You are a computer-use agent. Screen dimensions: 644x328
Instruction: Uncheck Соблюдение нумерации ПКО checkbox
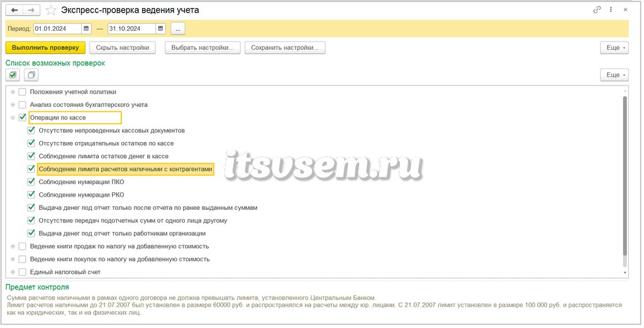[x=31, y=182]
